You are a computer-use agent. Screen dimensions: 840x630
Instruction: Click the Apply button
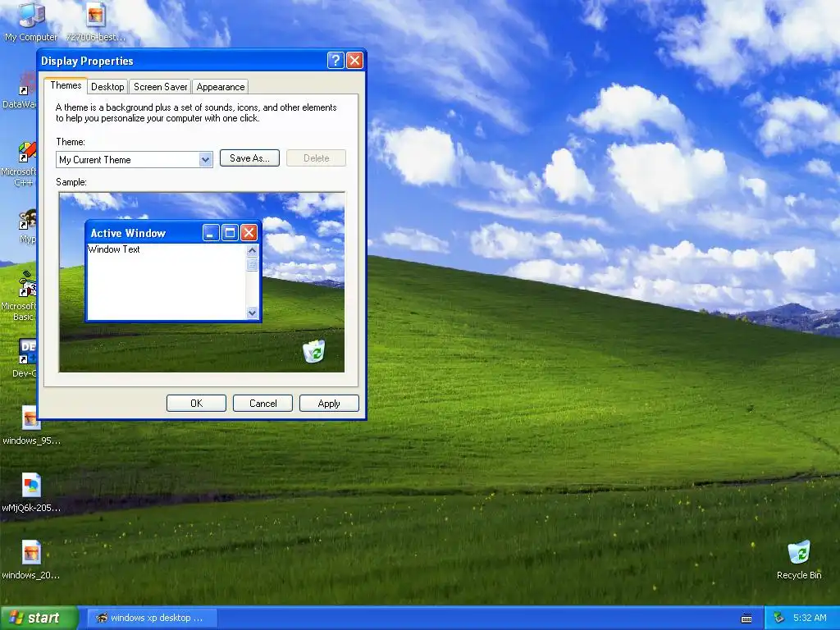coord(329,404)
